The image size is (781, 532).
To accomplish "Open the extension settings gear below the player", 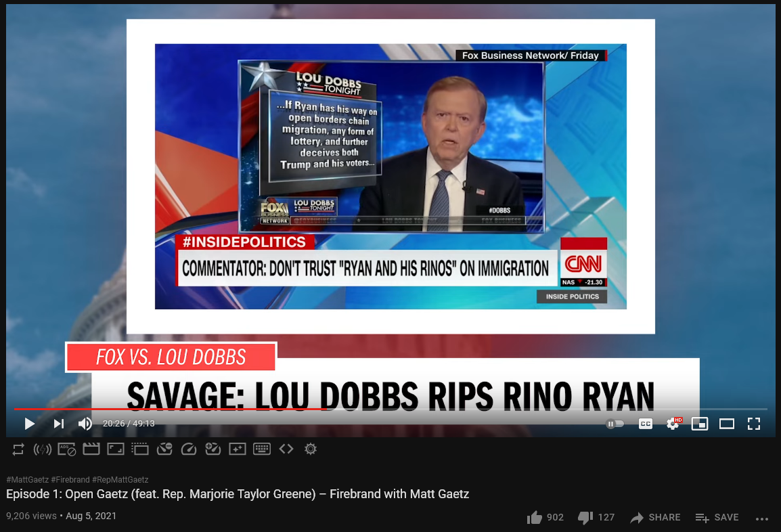I will (311, 449).
